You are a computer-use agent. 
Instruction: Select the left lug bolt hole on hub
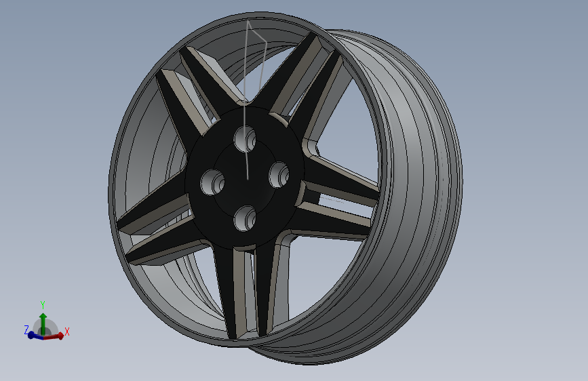(213, 182)
